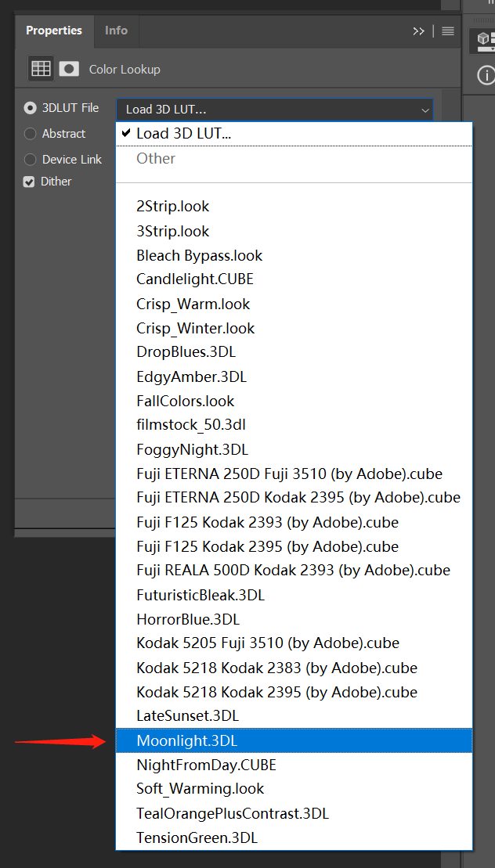Open the Properties panel flyout menu
The image size is (495, 868).
[x=448, y=31]
